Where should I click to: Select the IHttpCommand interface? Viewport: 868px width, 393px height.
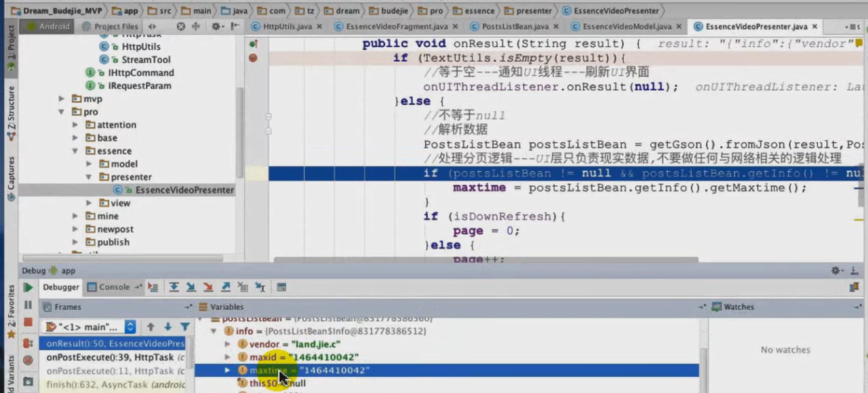pyautogui.click(x=140, y=73)
